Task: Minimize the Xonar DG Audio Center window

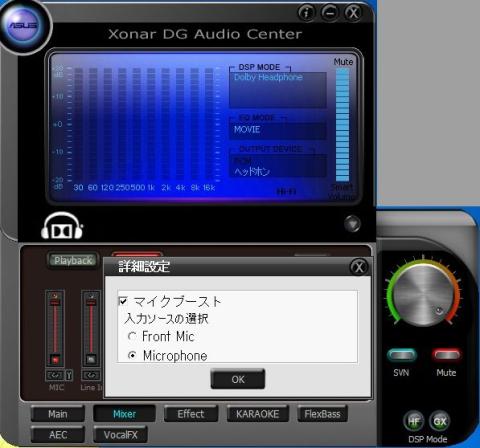Action: click(330, 13)
